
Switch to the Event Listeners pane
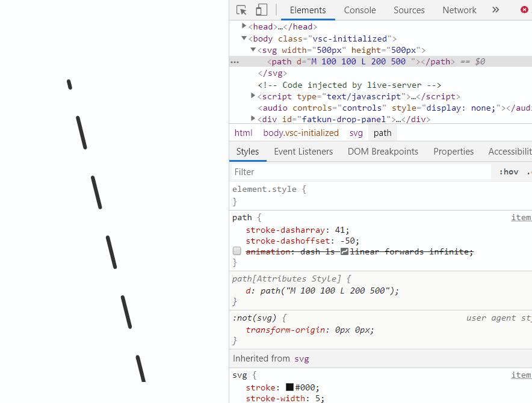303,152
